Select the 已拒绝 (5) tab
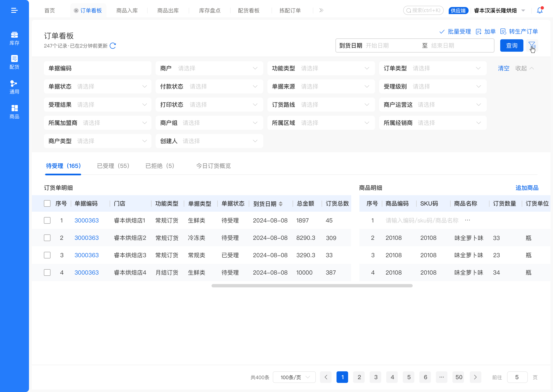The height and width of the screenshot is (392, 553). pyautogui.click(x=160, y=166)
